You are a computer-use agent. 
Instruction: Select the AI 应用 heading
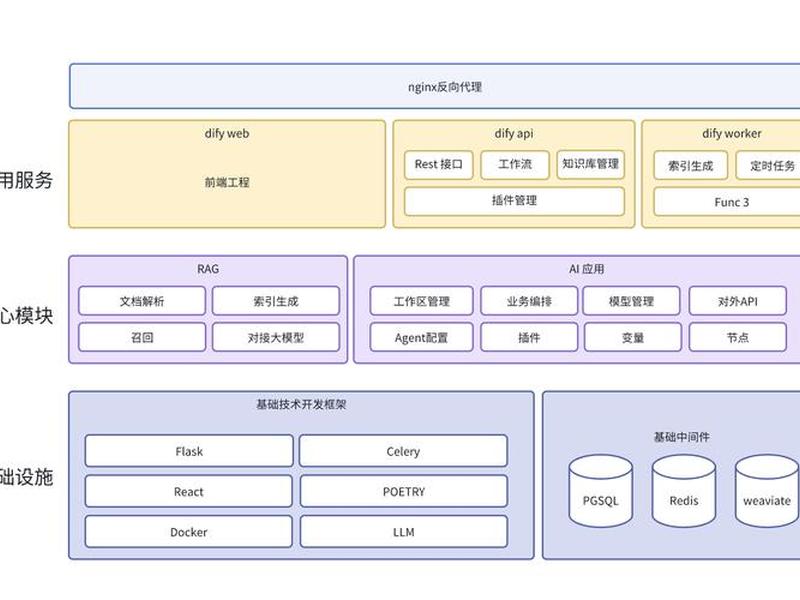point(587,269)
